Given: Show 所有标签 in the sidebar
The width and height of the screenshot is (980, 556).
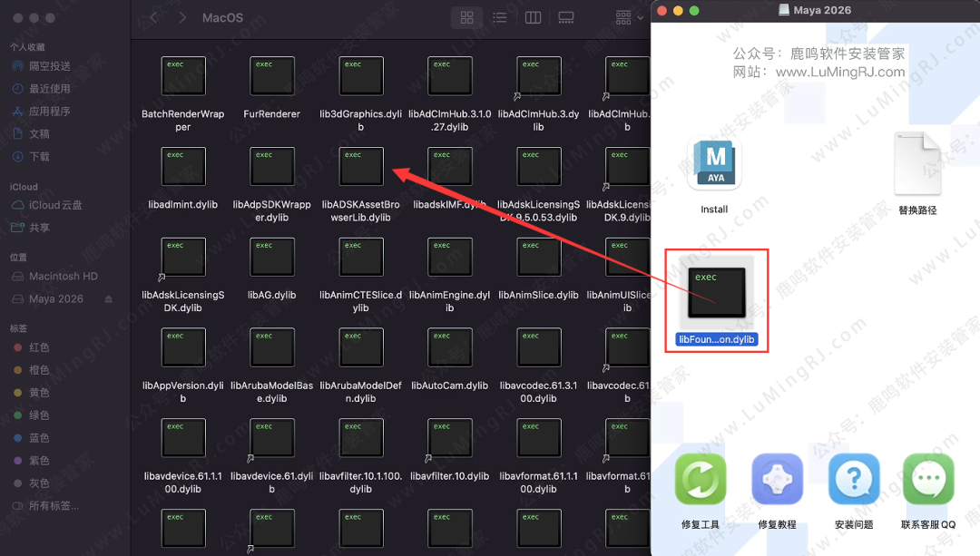Looking at the screenshot, I should pyautogui.click(x=53, y=506).
